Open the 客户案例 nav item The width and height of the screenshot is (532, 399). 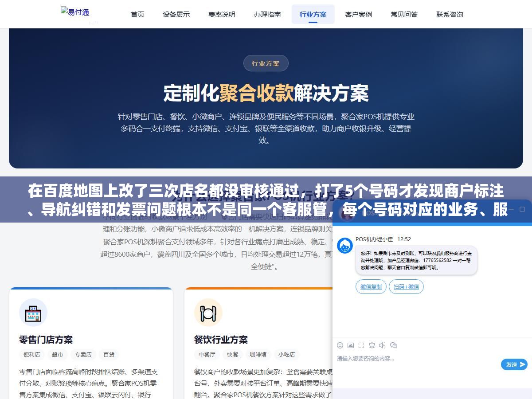[359, 14]
